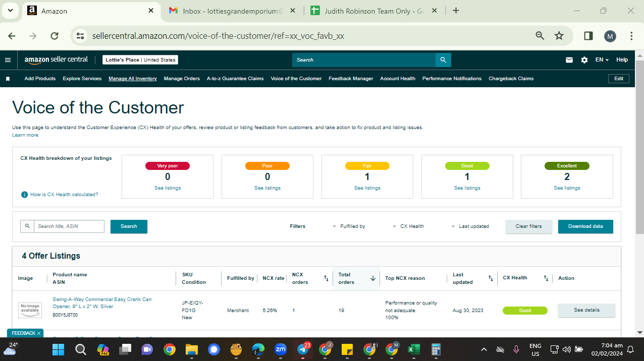Toggle the browser side panel icon

(x=588, y=36)
